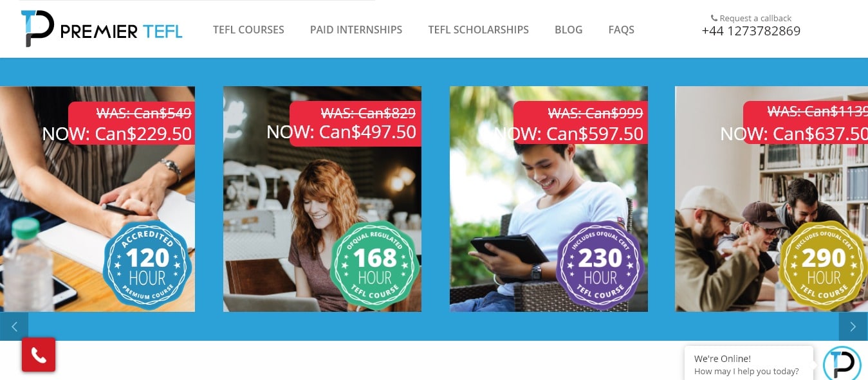Open the live chat Premier TEFL bubble icon
This screenshot has width=868, height=380.
(842, 363)
